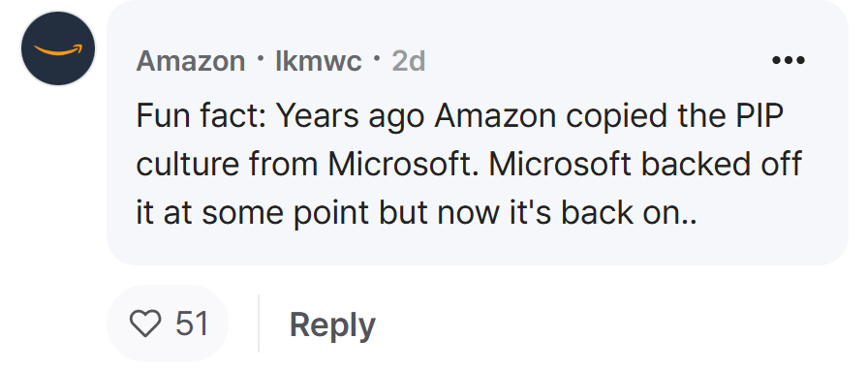The width and height of the screenshot is (868, 370).
Task: Click the Reply button
Action: coord(332,324)
